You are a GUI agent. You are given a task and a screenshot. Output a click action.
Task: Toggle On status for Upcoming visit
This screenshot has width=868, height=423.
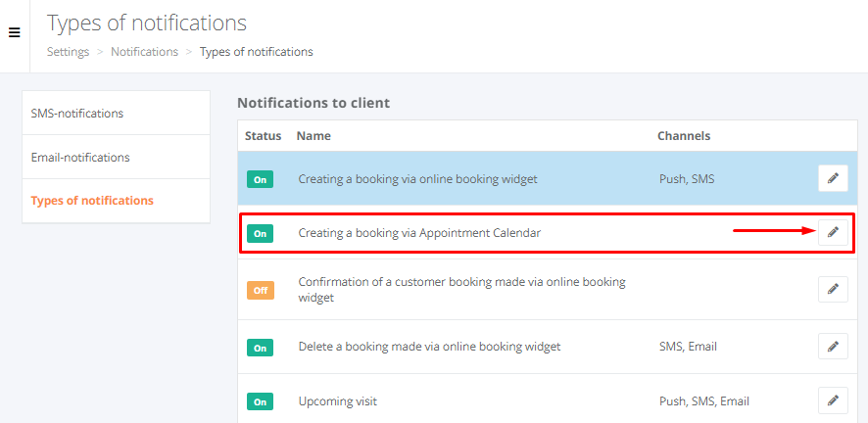[x=261, y=402]
